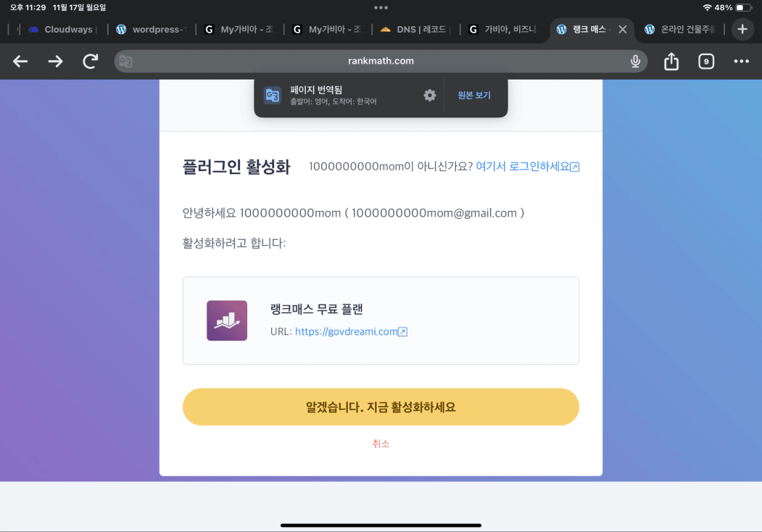Reload the rankmath.com page

(90, 62)
